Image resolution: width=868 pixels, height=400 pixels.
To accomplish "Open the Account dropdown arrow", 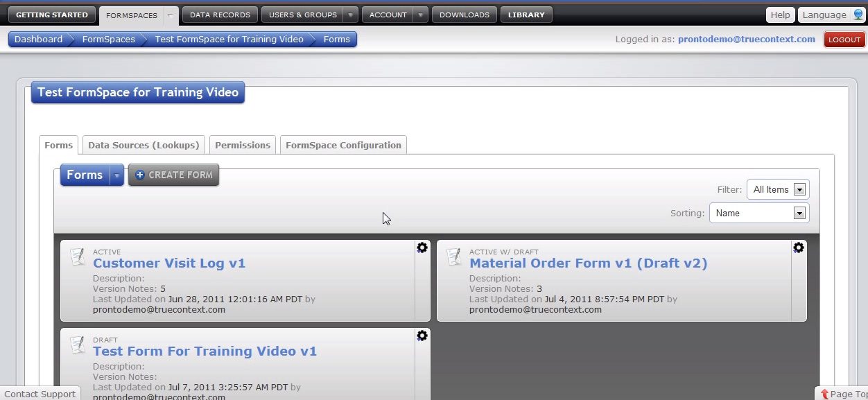I will point(419,14).
